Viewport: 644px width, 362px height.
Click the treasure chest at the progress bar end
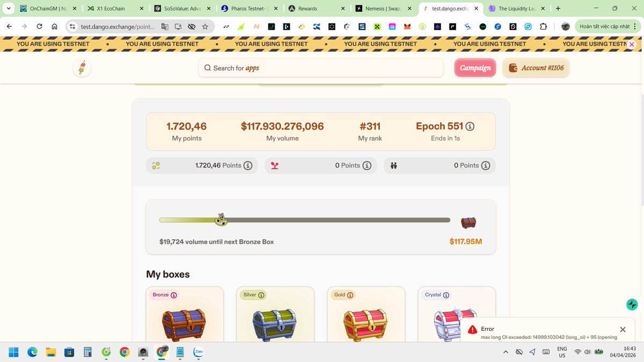coord(469,222)
